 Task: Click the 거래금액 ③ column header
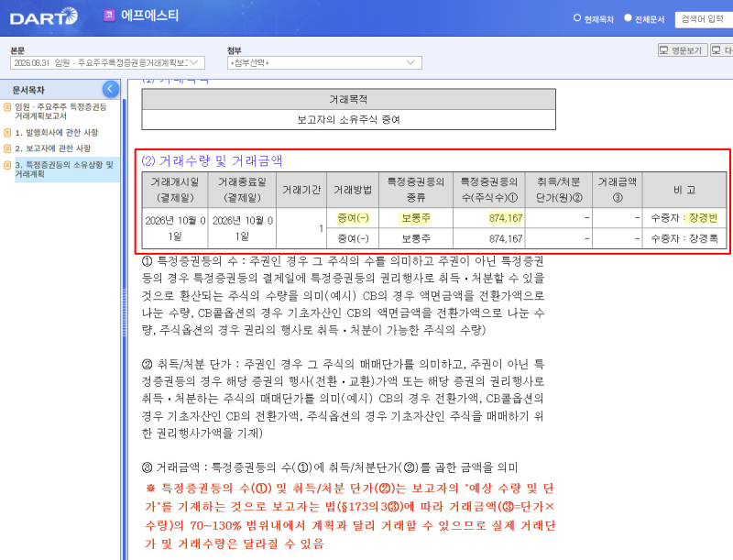pyautogui.click(x=617, y=190)
